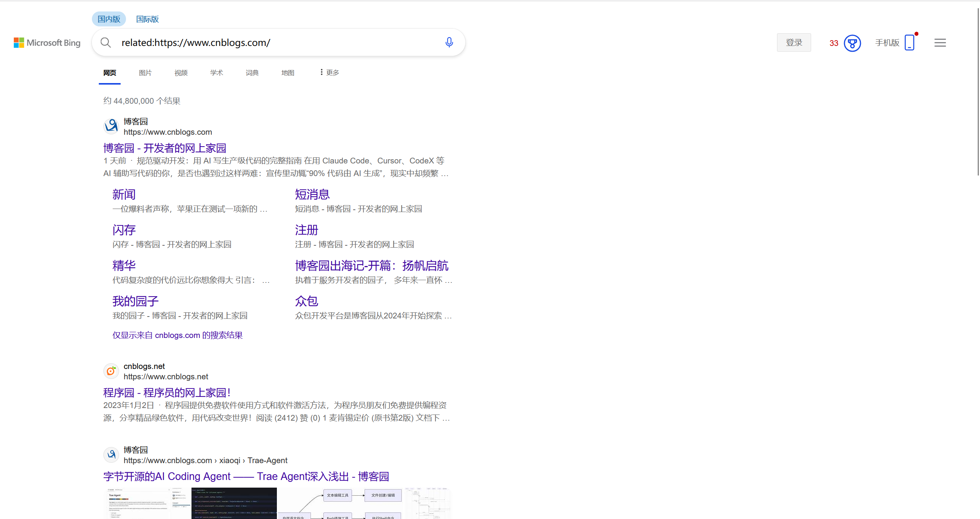Switch to the 图片 tab
The width and height of the screenshot is (980, 519).
coord(145,72)
